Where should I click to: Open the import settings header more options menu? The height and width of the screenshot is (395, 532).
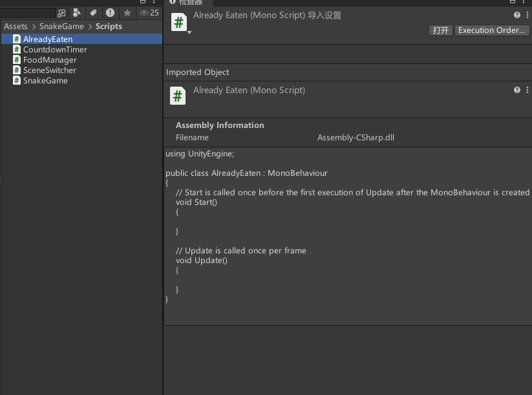527,15
